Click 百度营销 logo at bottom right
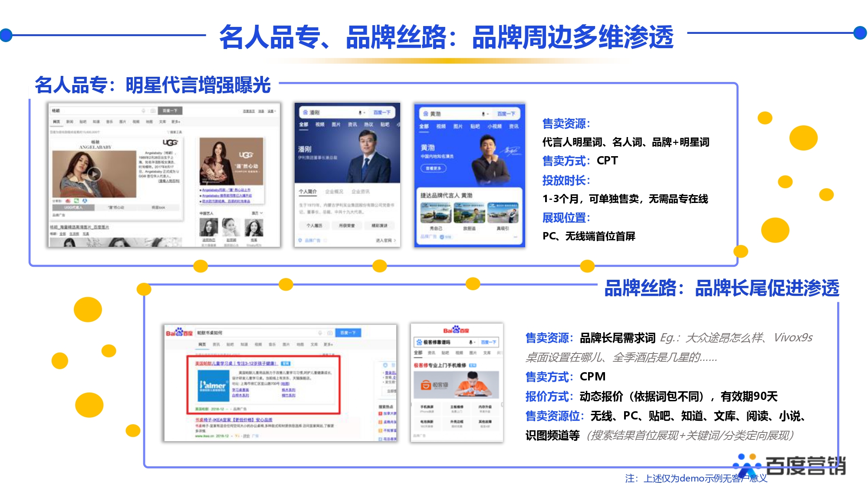 (789, 466)
